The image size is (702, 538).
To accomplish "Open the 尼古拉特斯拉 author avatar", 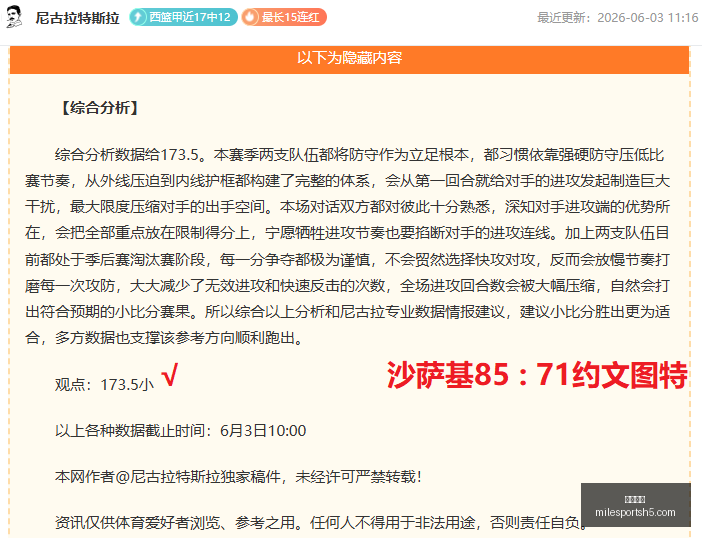I will click(x=14, y=17).
